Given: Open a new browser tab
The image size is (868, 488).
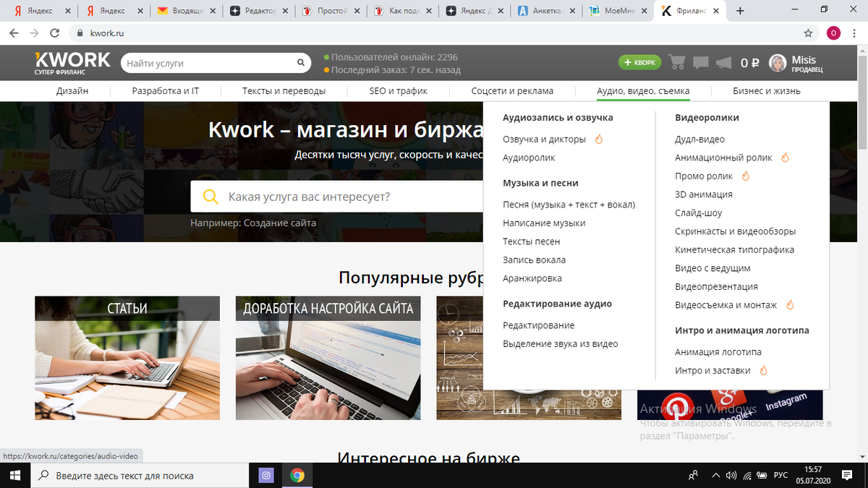Looking at the screenshot, I should pyautogui.click(x=740, y=11).
